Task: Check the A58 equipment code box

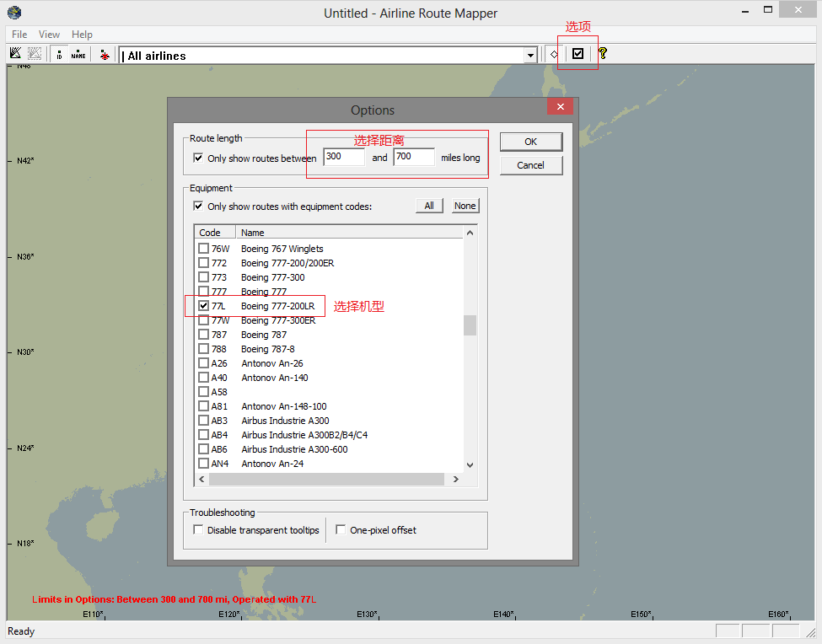Action: point(203,391)
